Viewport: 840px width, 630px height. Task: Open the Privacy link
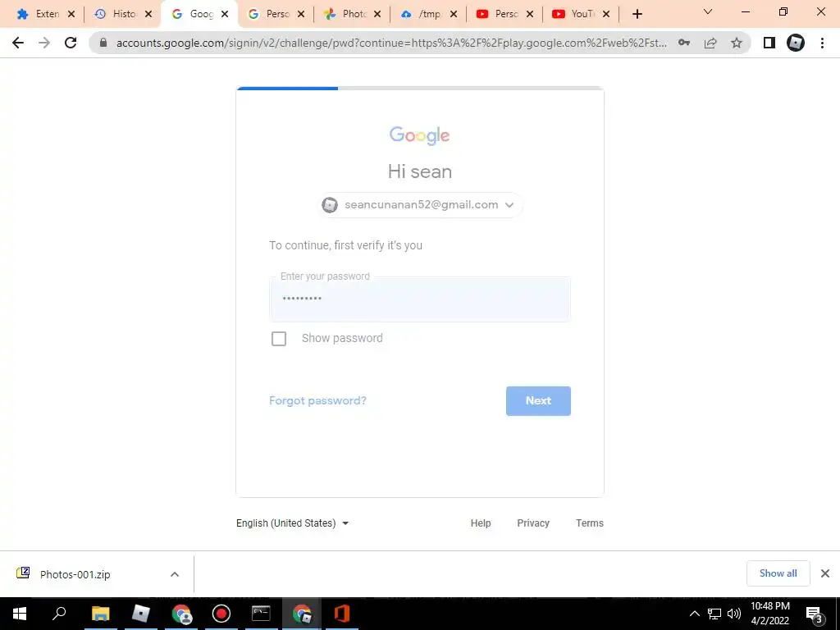[x=533, y=523]
